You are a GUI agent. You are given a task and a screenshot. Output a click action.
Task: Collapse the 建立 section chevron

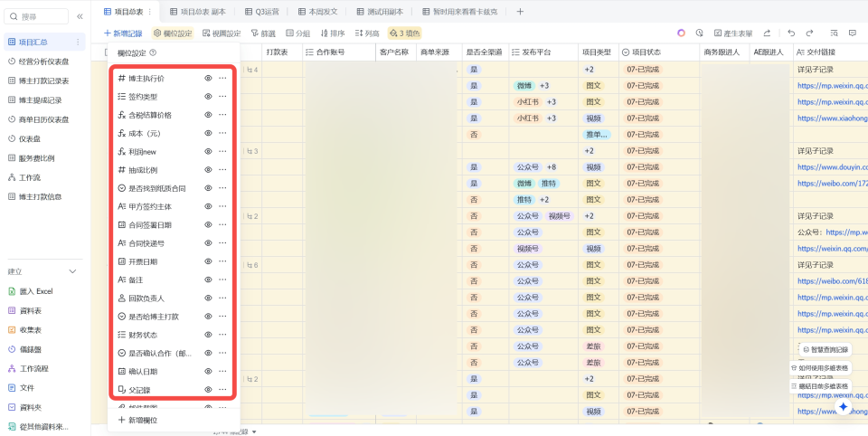(73, 271)
